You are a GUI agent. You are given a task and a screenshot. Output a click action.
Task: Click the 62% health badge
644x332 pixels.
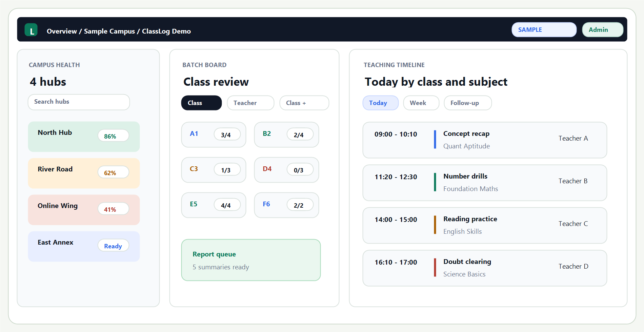coord(113,172)
